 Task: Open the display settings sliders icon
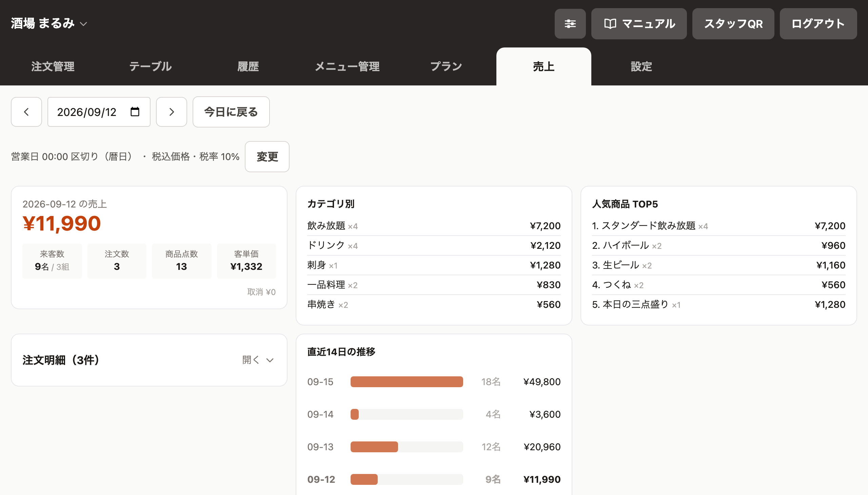(x=570, y=24)
